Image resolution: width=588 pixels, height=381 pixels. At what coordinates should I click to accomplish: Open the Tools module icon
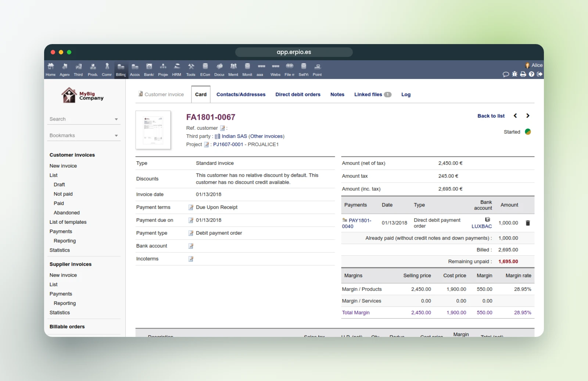191,69
